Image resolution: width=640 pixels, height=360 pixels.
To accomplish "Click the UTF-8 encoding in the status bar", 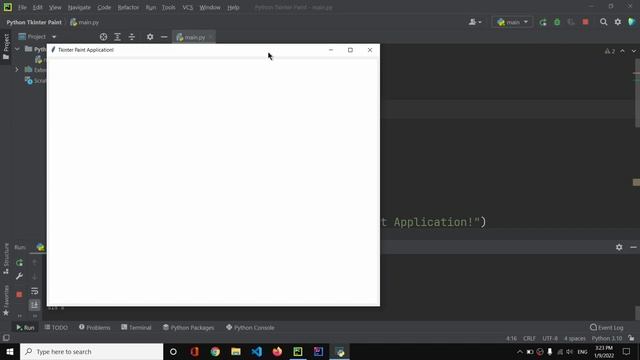I will tap(550, 338).
